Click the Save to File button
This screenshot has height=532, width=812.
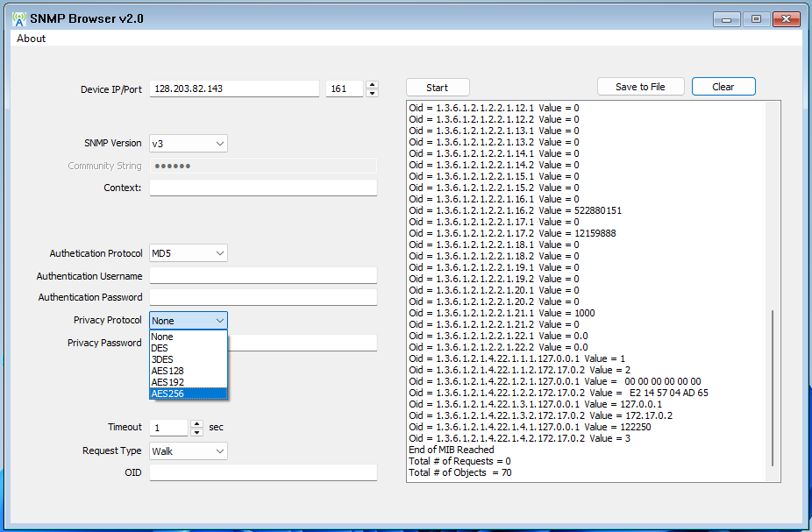(x=640, y=86)
